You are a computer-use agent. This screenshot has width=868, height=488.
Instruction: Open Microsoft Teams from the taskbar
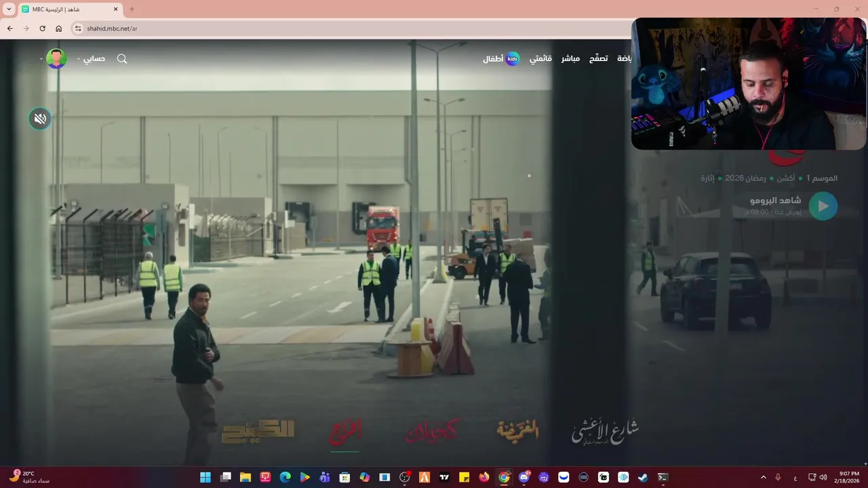click(325, 477)
